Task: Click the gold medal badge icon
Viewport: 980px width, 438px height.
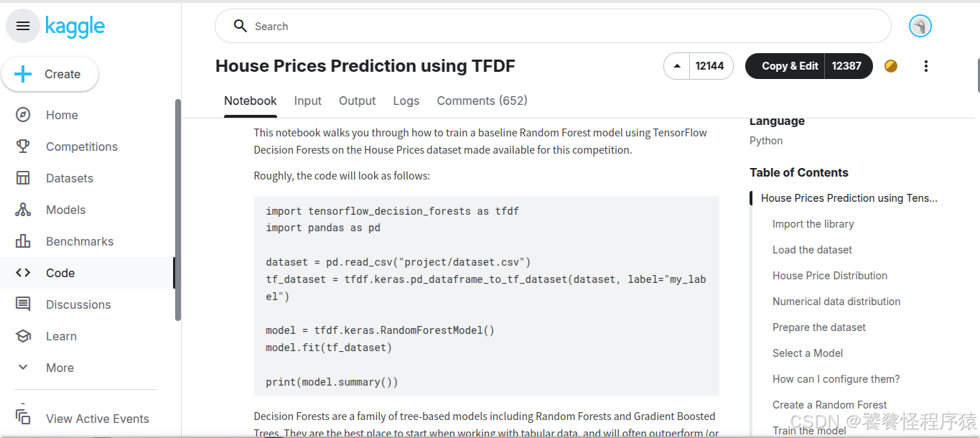Action: tap(891, 66)
